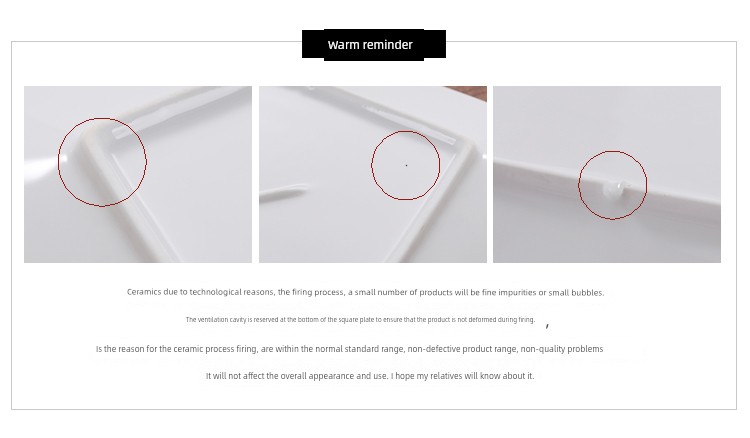Screen dimensions: 750x438
Task: Open the right plate edge photo
Action: point(607,174)
